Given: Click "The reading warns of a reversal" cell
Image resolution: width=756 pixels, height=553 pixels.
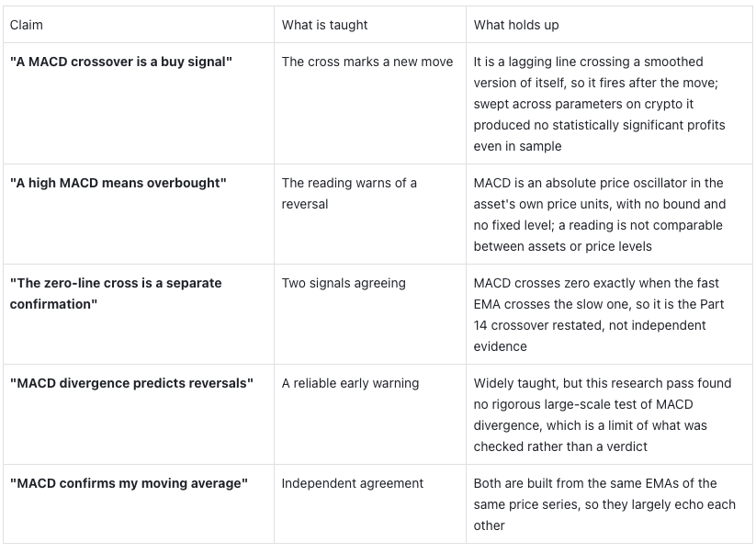Looking at the screenshot, I should tap(349, 193).
